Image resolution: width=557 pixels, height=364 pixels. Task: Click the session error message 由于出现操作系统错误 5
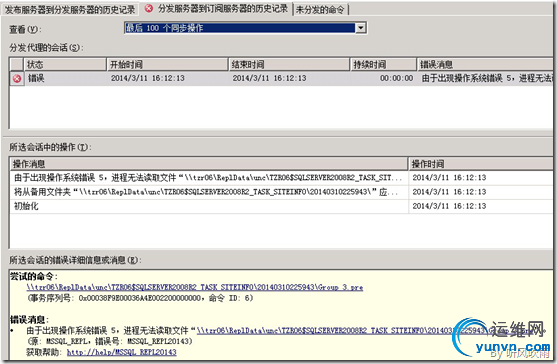click(x=487, y=78)
